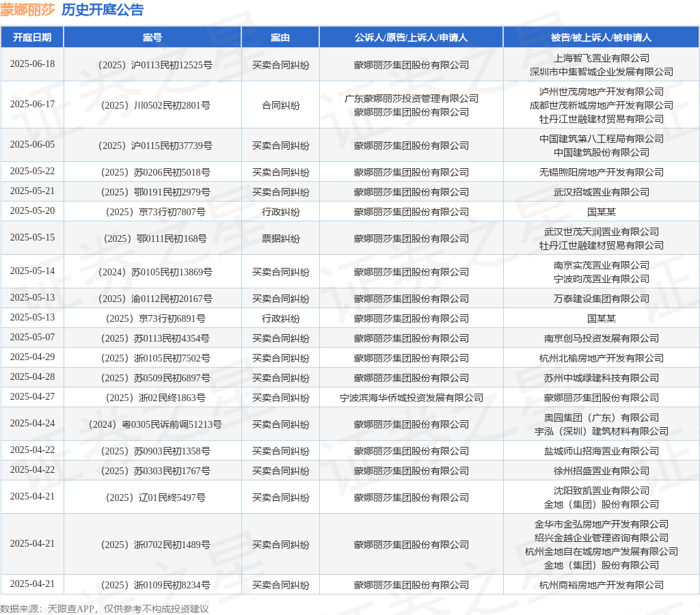Viewport: 700px width, 615px height.
Task: Click defendant 徐州招盛置业有限公司
Action: 602,471
